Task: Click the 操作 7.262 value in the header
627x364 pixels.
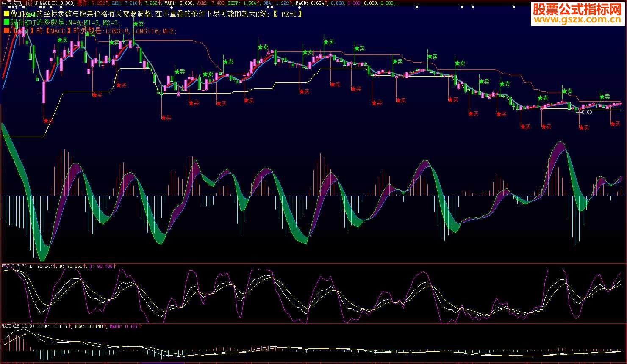Action: point(92,3)
